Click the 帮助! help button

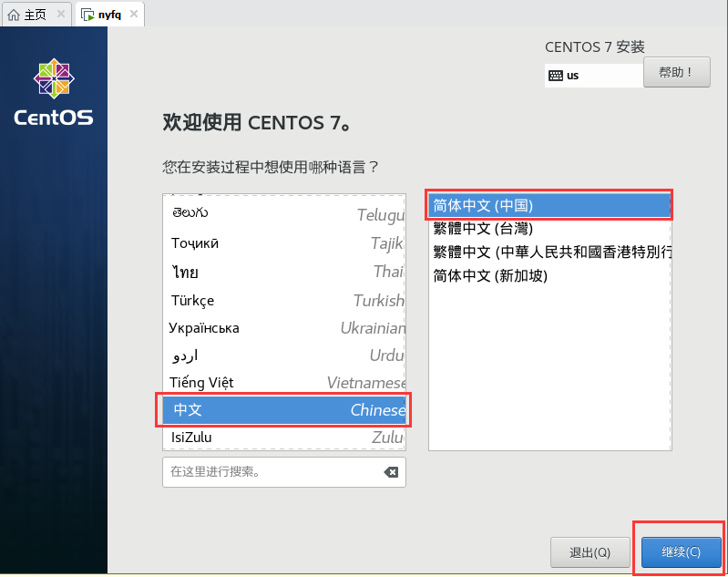point(676,72)
